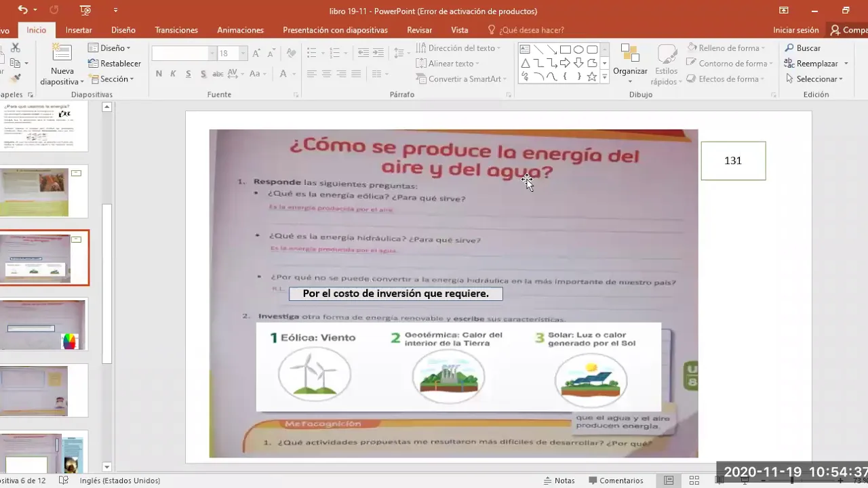Click the zoom slider in the status bar
868x488 pixels.
click(800, 481)
